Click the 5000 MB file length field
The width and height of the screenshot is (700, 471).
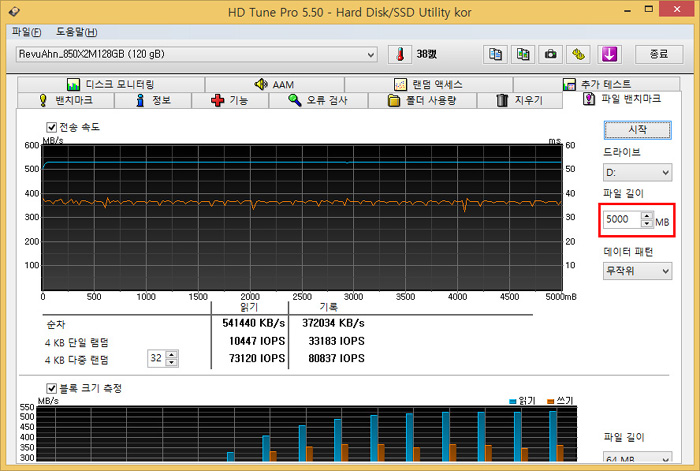621,219
